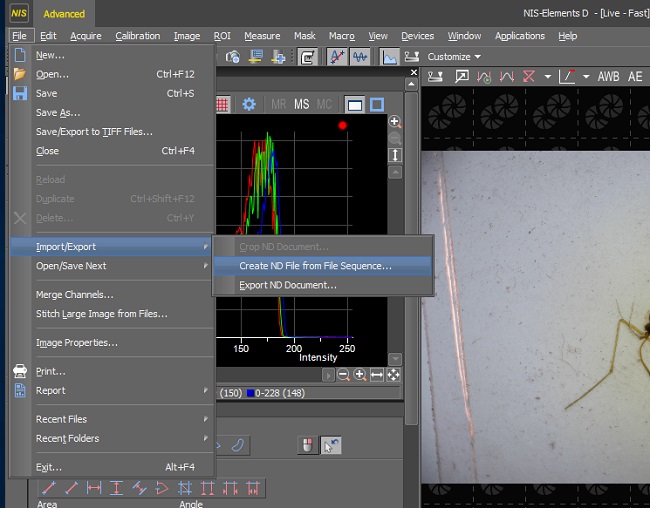The image size is (650, 508).
Task: Open the Customize toolbar dropdown
Action: (x=454, y=57)
